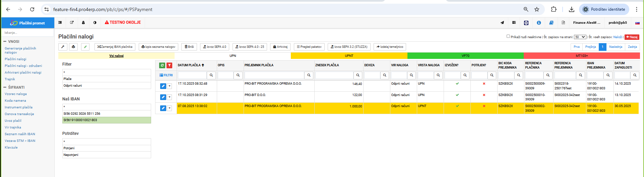The height and width of the screenshot is (177, 644).
Task: Open Plačilni nalogi - združeni in sidebar
Action: [23, 66]
